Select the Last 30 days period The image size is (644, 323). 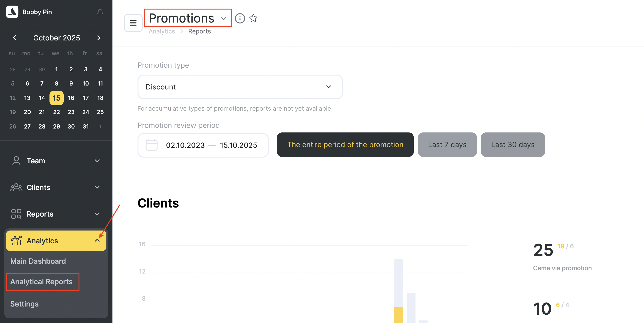(513, 145)
